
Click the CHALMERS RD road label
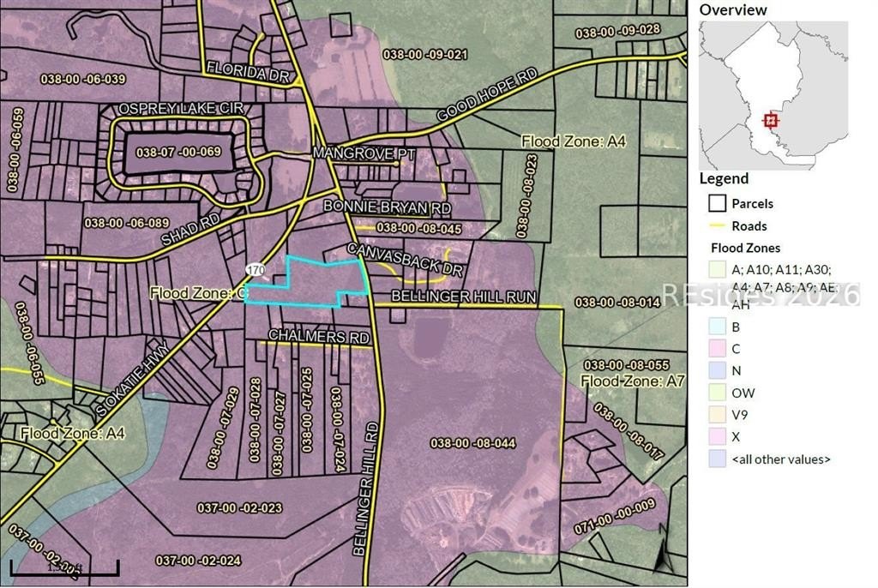[319, 336]
